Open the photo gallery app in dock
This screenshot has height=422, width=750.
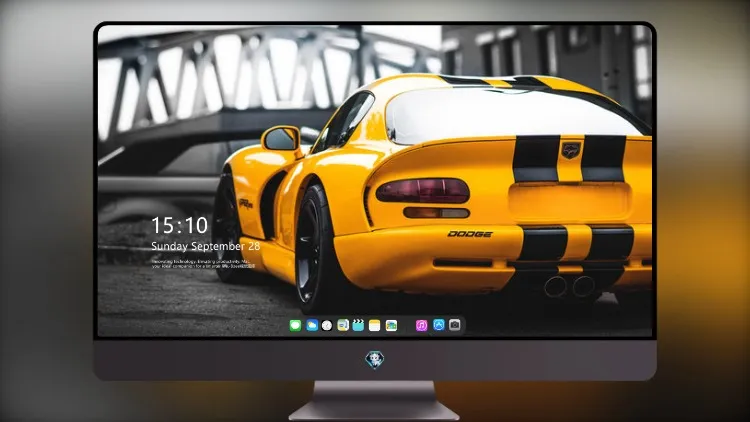pos(391,325)
